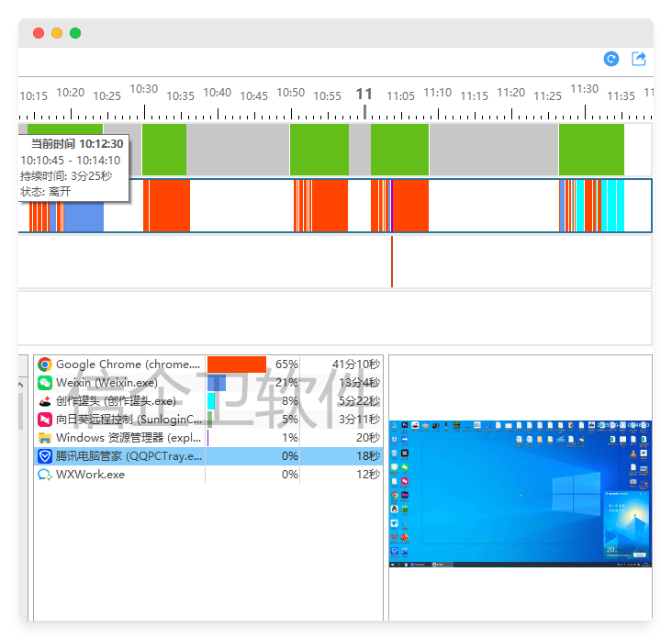Image resolution: width=672 pixels, height=639 pixels.
Task: Click the 10:30 mark on timeline ruler
Action: 143,90
